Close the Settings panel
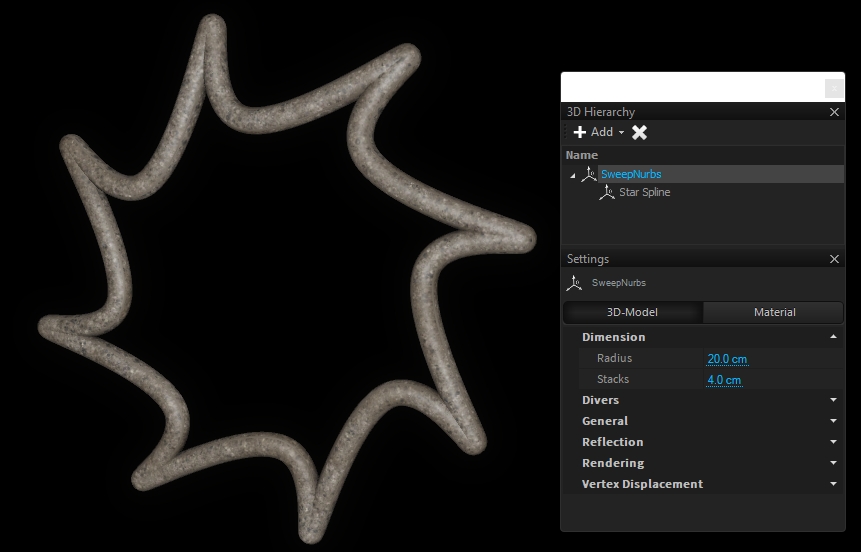 coord(835,259)
